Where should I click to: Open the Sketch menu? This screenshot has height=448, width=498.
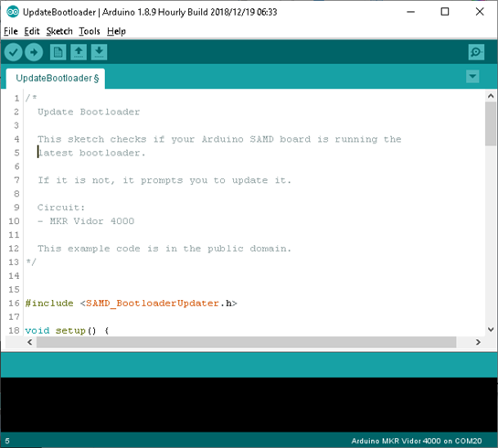coord(59,31)
